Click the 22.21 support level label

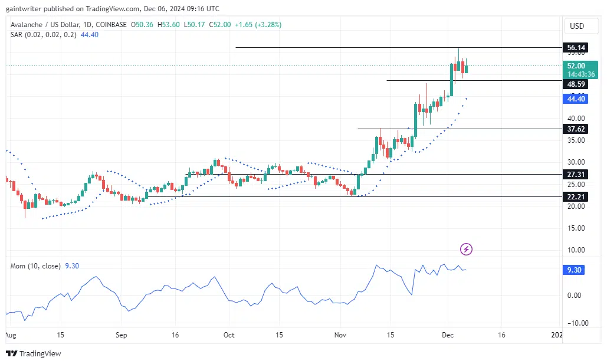click(x=575, y=197)
